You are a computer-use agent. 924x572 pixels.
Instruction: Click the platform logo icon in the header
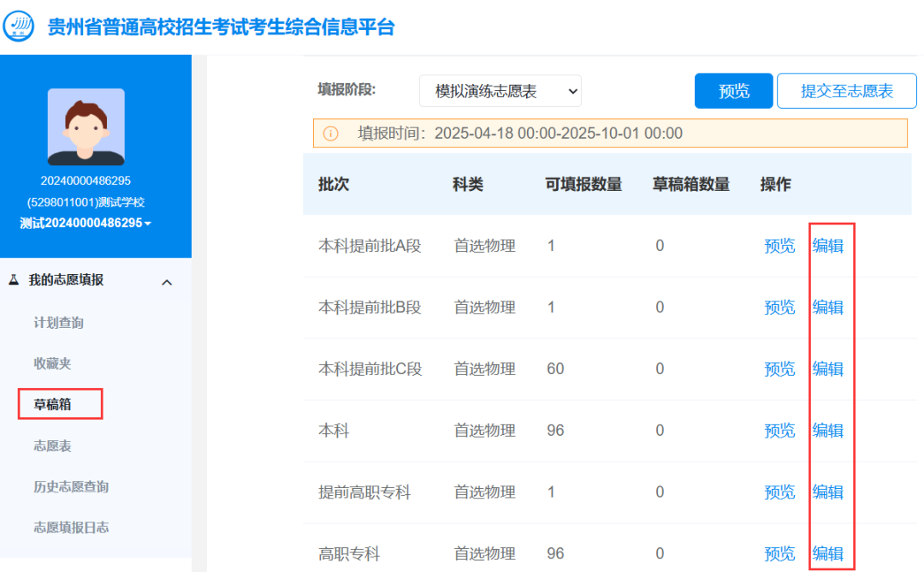pyautogui.click(x=19, y=26)
